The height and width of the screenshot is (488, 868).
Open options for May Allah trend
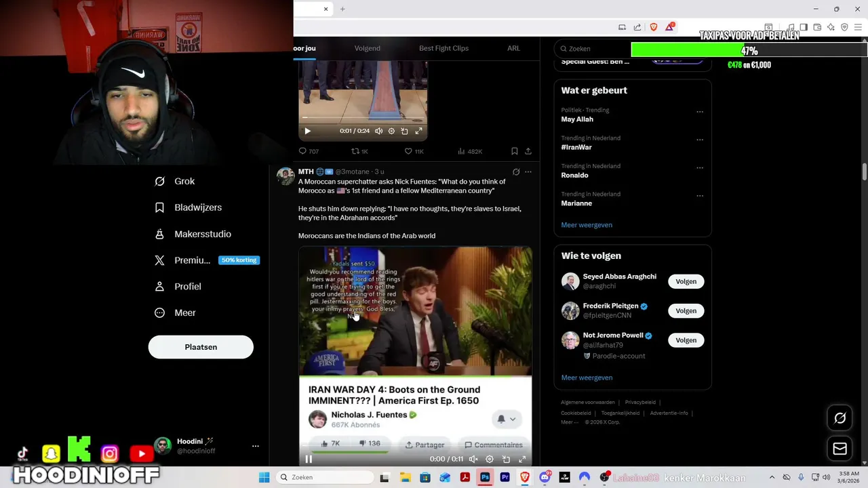[x=700, y=112]
